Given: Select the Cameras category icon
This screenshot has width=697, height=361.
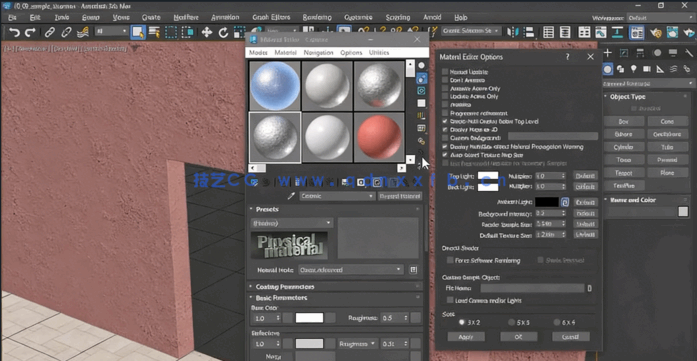Looking at the screenshot, I should [x=647, y=69].
